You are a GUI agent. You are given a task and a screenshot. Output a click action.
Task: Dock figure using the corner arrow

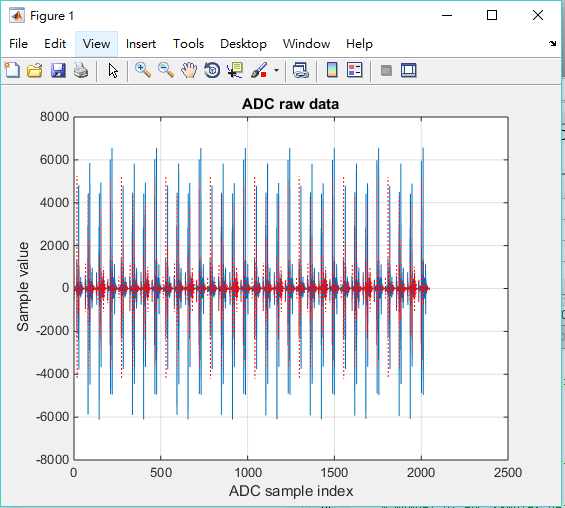553,44
